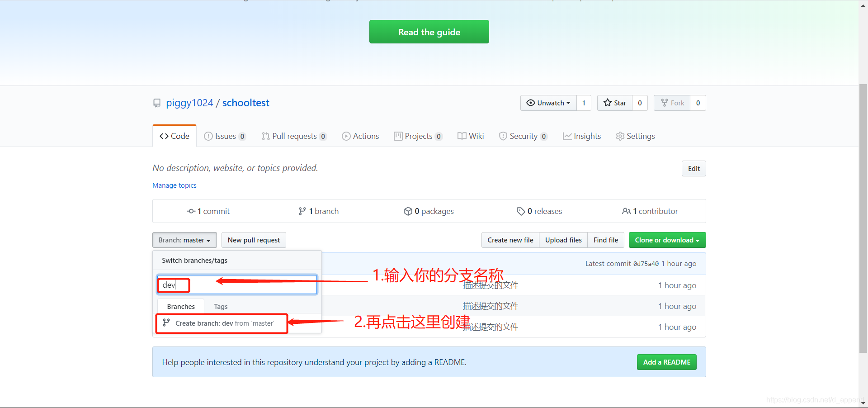Click the Manage topics link
The image size is (868, 408).
point(175,185)
